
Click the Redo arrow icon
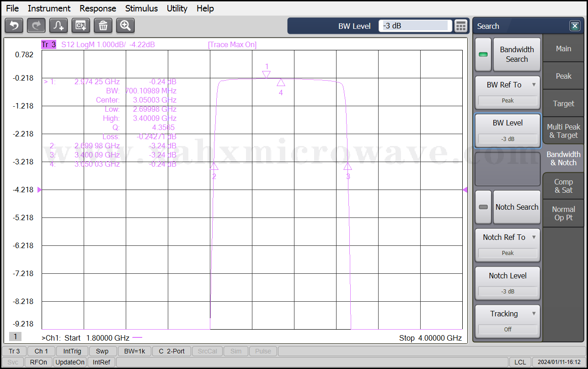point(36,26)
